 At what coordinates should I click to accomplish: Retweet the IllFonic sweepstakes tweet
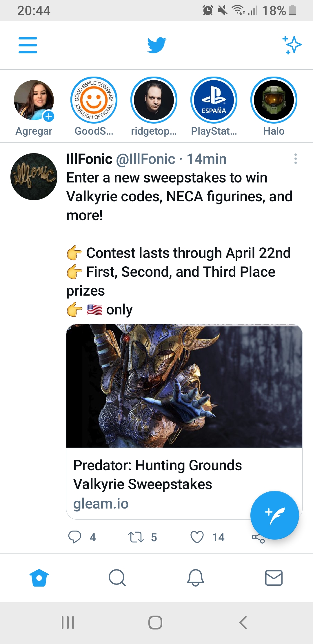click(136, 537)
